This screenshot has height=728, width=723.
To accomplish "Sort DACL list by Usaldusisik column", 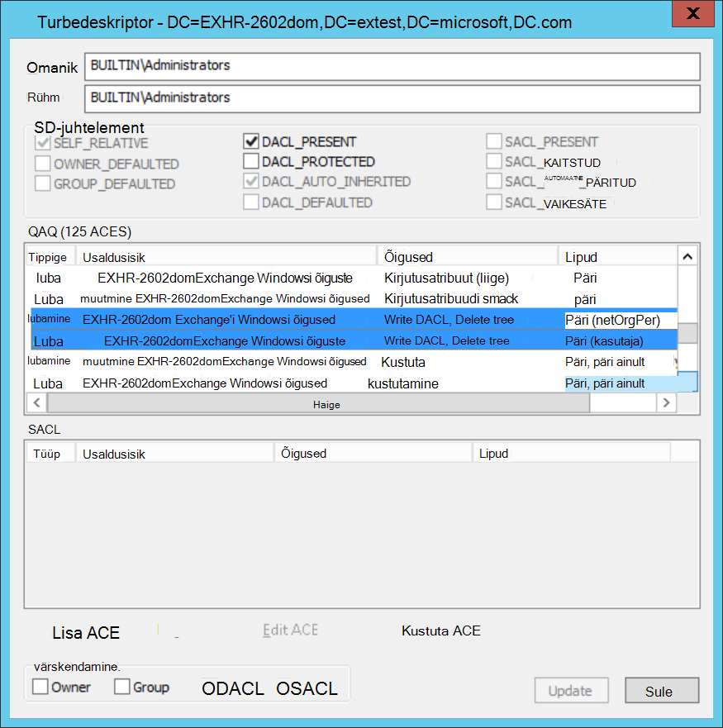I will coord(226,257).
